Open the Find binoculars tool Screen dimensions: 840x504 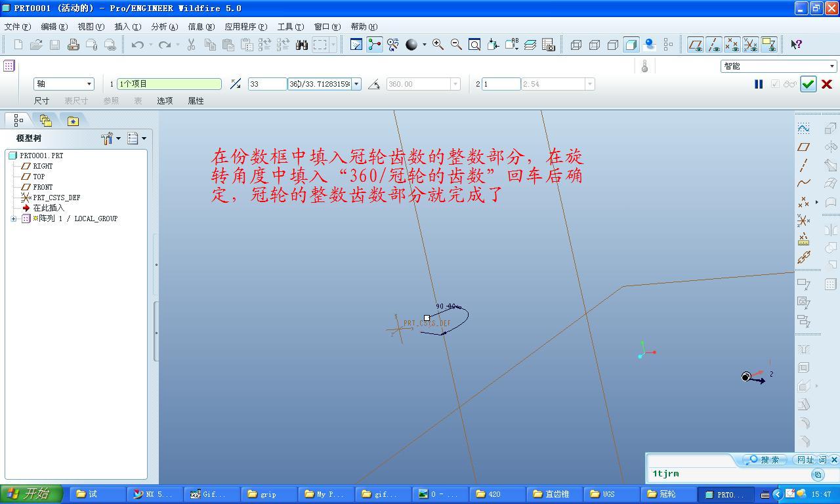(302, 45)
